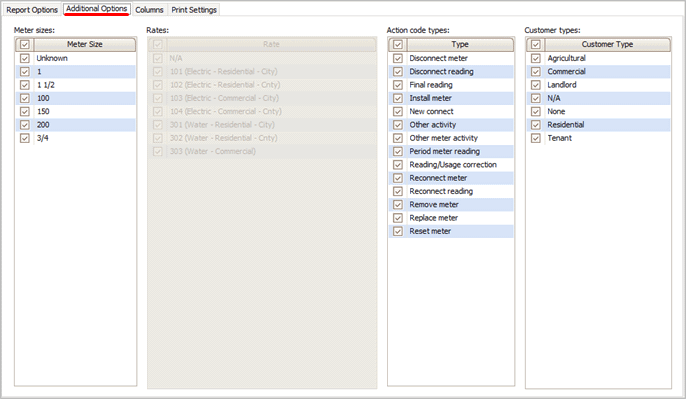Select the 'Landlord' customer type row text
This screenshot has height=399, width=686.
click(x=562, y=85)
